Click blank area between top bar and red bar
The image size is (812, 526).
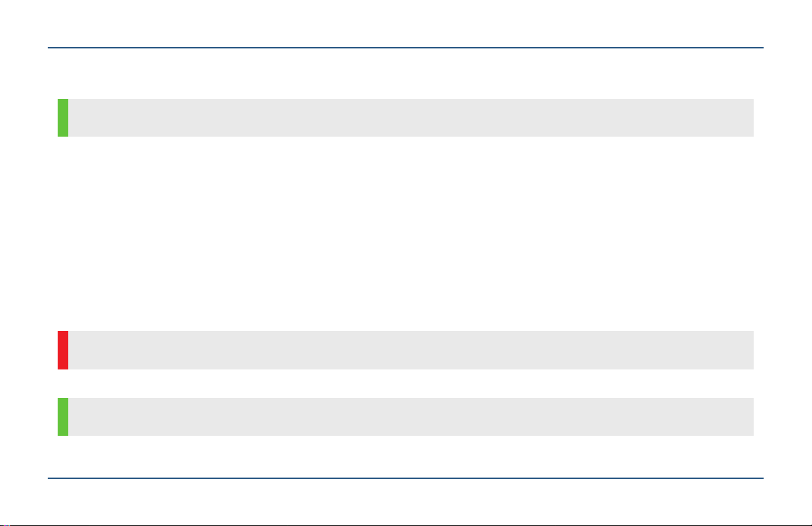point(406,233)
